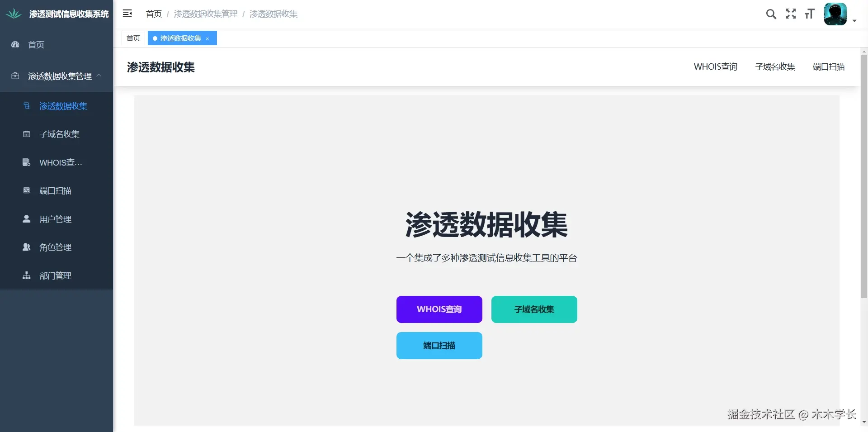Click the leaf logo icon
This screenshot has height=432, width=868.
(x=13, y=14)
